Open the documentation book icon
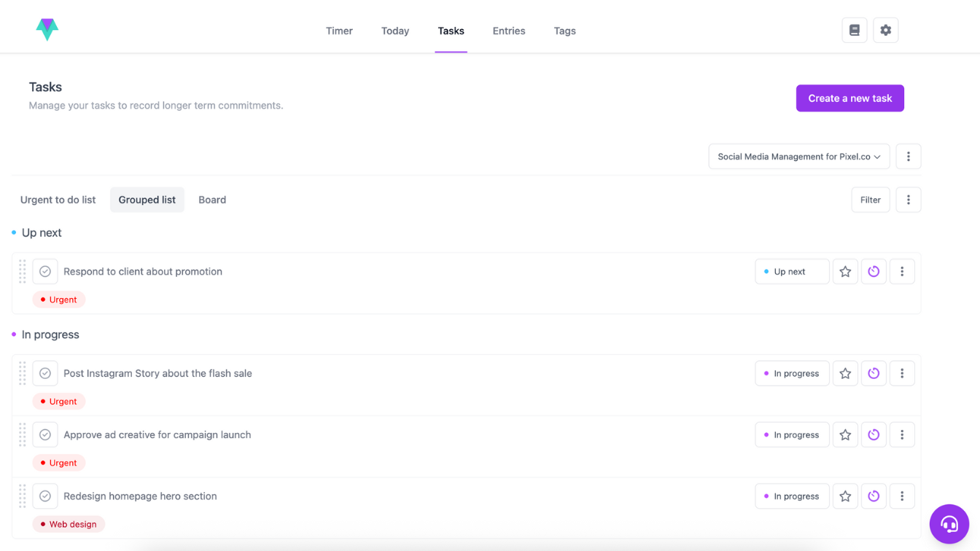The width and height of the screenshot is (980, 551). point(854,31)
